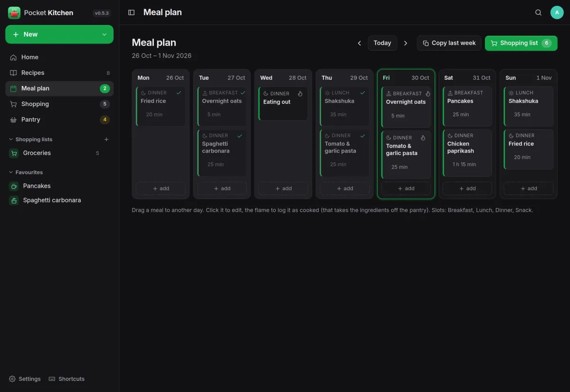Toggle cooked check on Thursday's Tomato & garlic pasta
The image size is (570, 392).
tap(363, 135)
